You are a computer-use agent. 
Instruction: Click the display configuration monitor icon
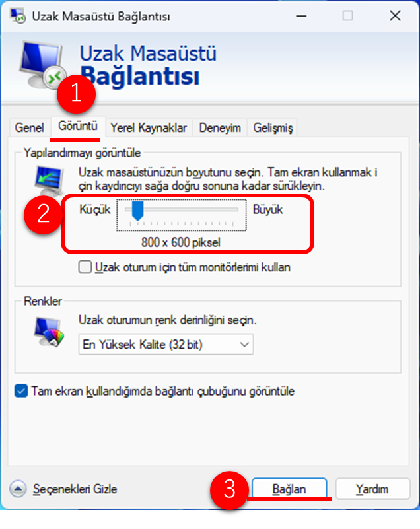pyautogui.click(x=50, y=181)
